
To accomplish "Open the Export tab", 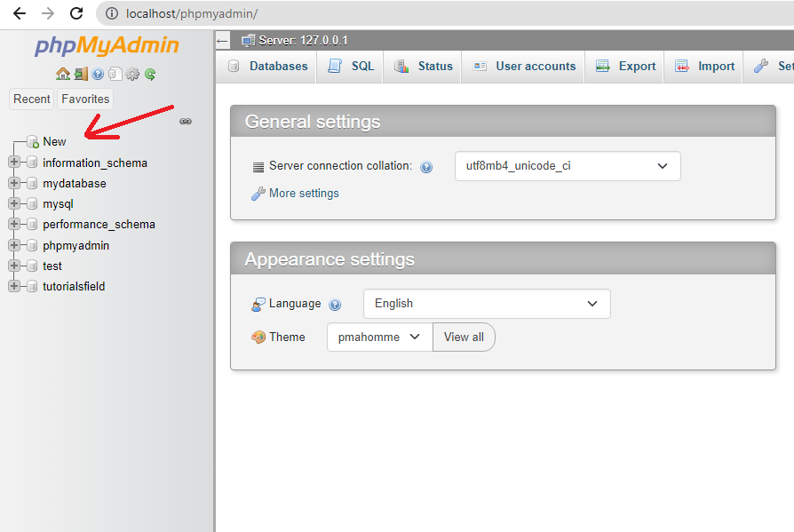I will click(625, 67).
